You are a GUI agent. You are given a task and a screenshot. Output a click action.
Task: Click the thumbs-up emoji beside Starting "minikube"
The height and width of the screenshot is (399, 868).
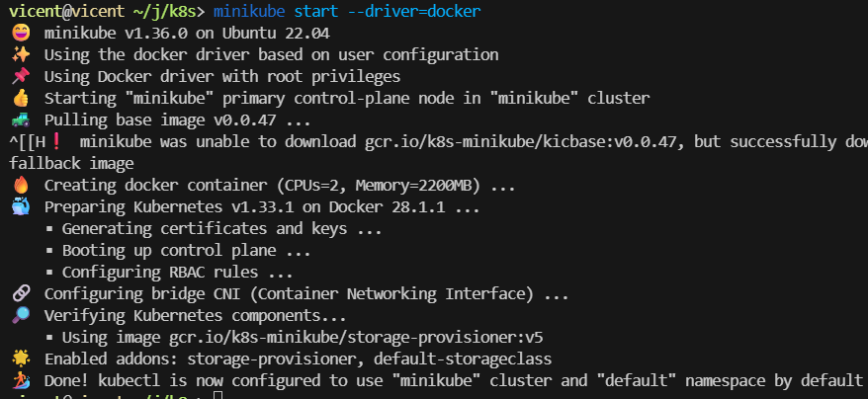(x=21, y=99)
